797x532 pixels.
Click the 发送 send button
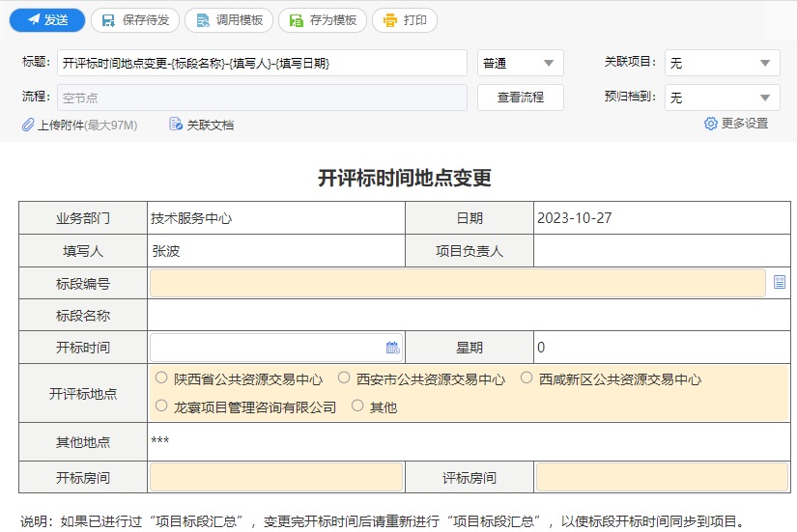pyautogui.click(x=47, y=20)
